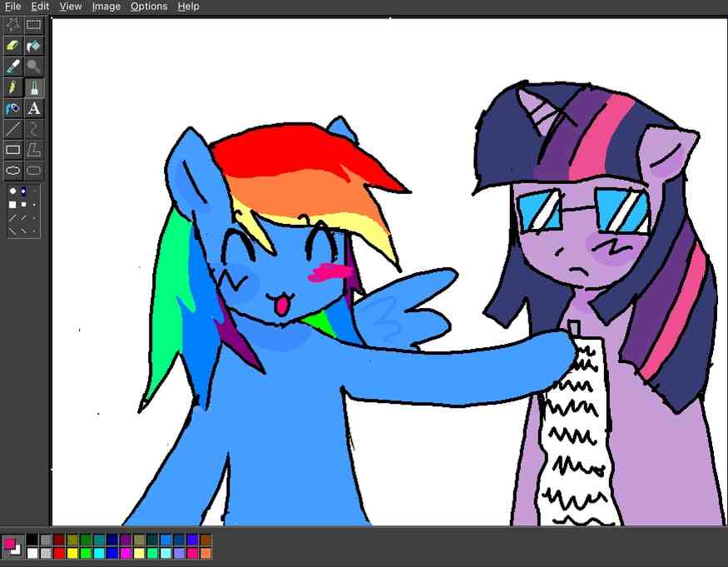Choose the large forward-slash brush shape
728x567 pixels.
(12, 217)
